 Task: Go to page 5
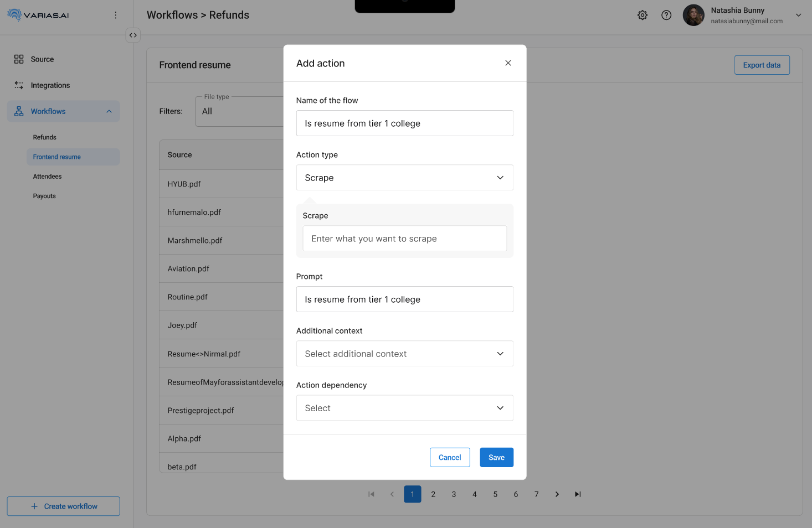click(x=495, y=494)
